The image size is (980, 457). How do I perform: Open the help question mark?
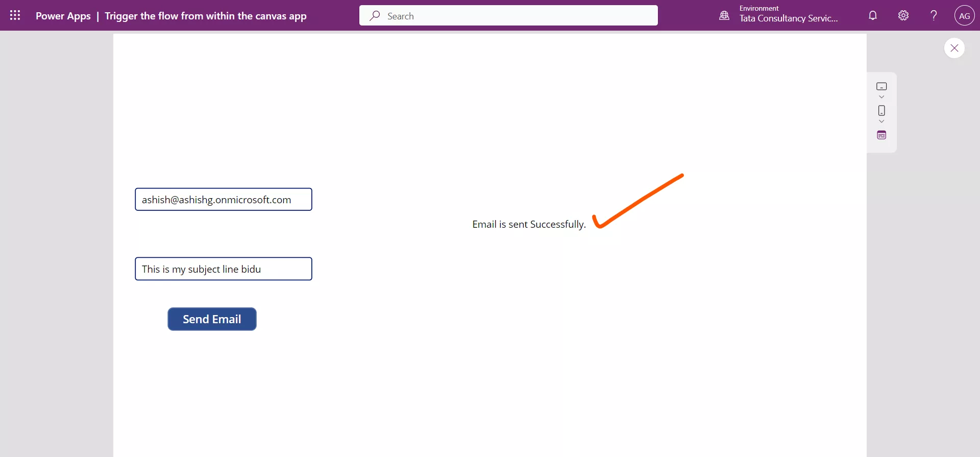point(934,15)
